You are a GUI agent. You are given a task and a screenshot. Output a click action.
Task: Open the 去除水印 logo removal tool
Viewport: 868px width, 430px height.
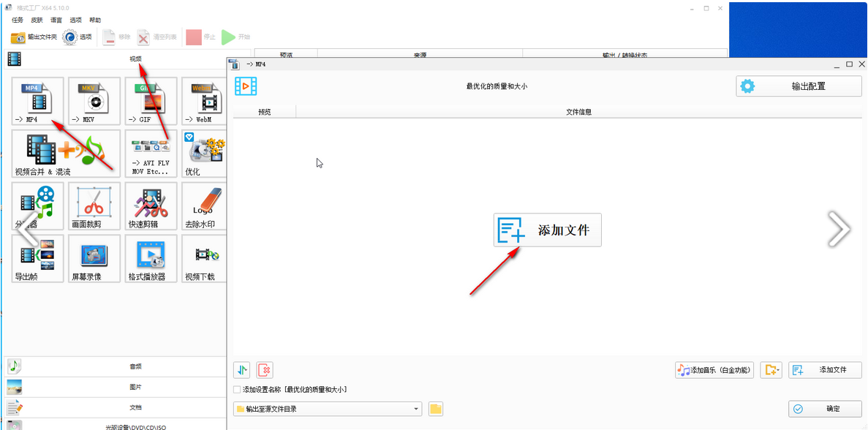pos(204,206)
